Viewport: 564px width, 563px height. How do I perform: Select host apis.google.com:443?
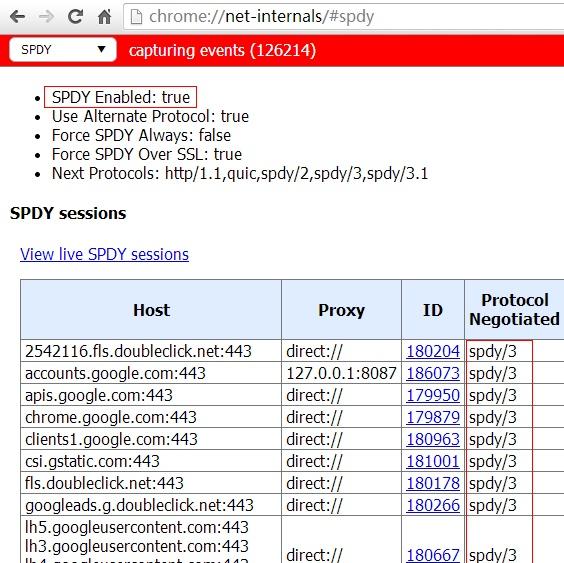[99, 395]
